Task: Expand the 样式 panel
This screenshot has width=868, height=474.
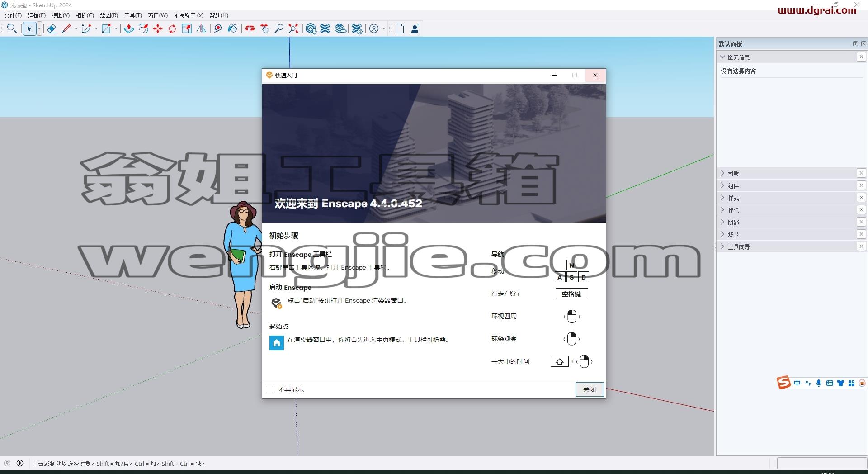Action: click(x=722, y=198)
